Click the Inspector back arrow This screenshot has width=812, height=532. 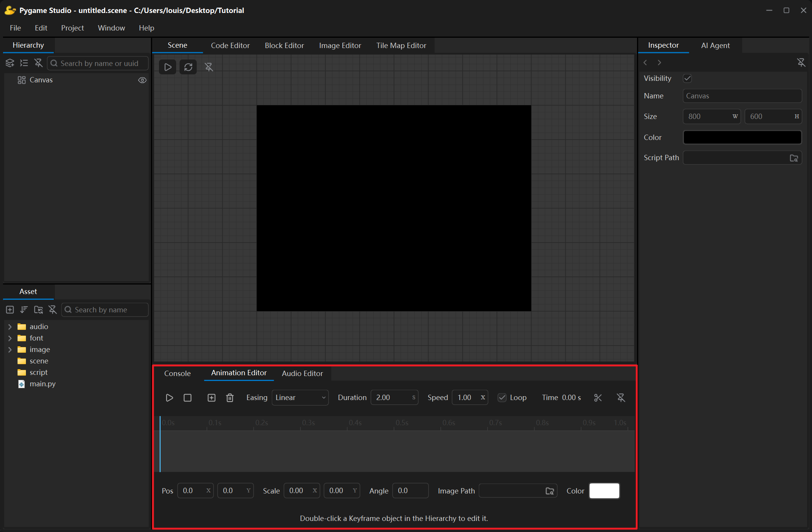(645, 63)
